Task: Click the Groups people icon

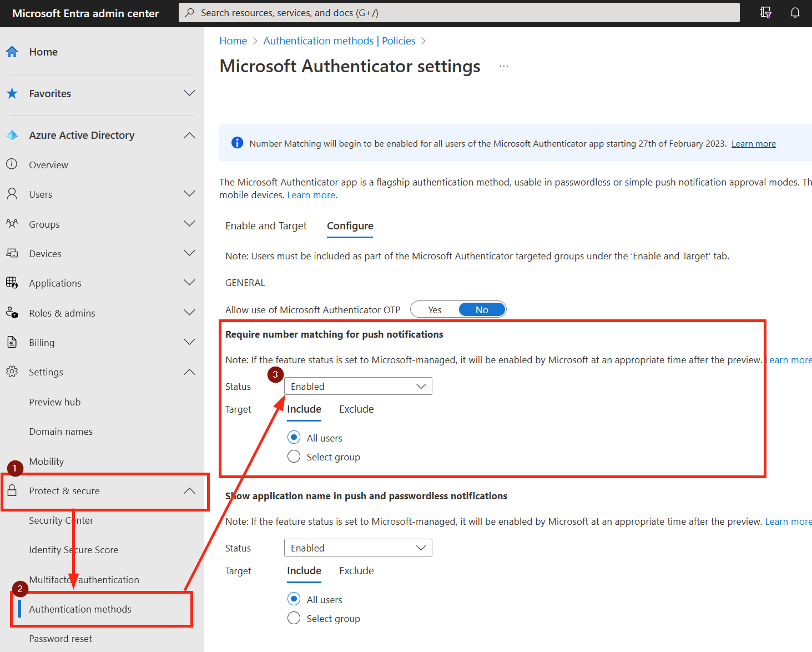Action: (12, 224)
